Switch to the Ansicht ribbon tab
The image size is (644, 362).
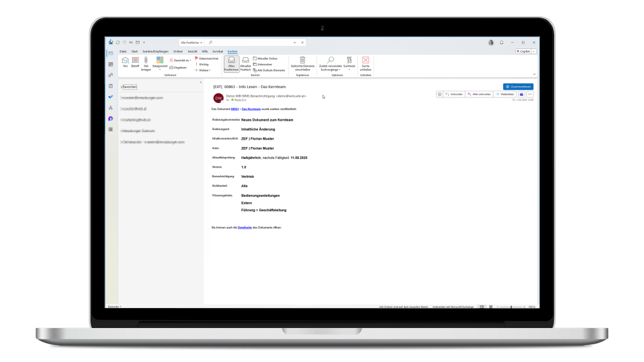coord(192,51)
